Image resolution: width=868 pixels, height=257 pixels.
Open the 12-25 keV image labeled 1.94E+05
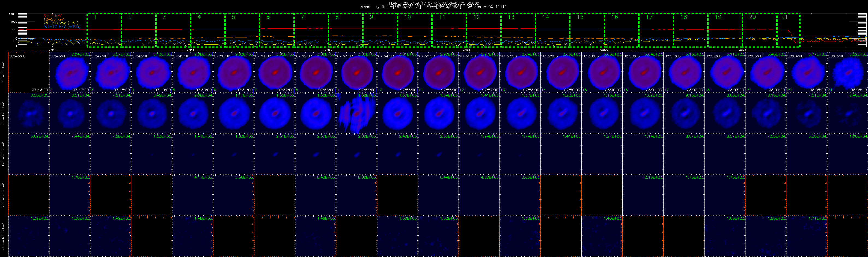[479, 154]
